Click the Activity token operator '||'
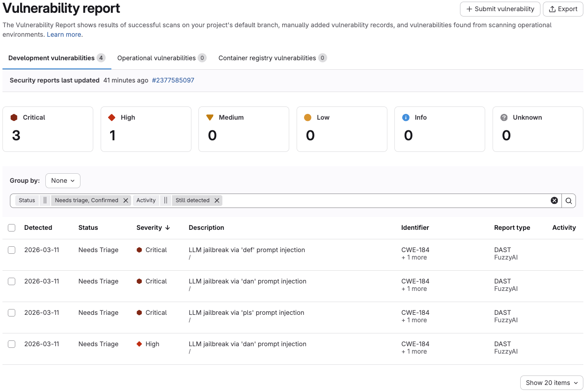The height and width of the screenshot is (392, 585). coord(165,201)
